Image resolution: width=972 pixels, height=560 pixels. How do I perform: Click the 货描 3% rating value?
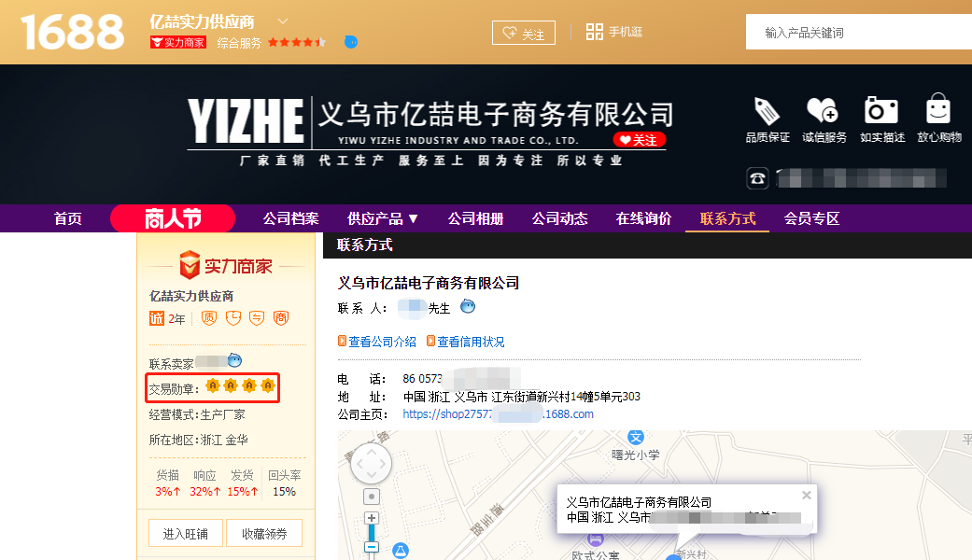[x=167, y=491]
